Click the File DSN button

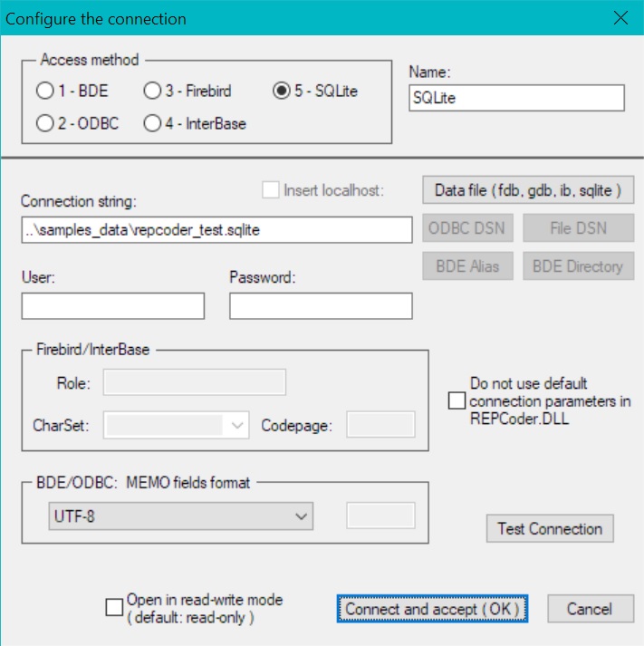[578, 228]
